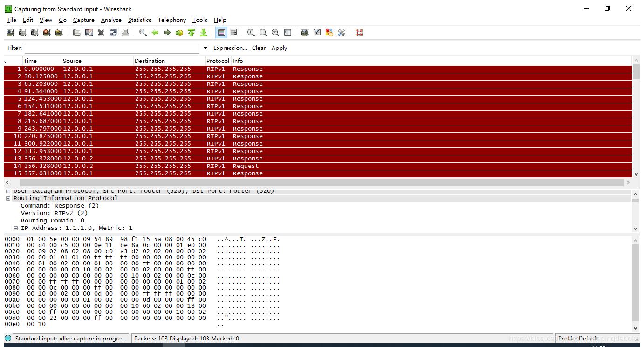Image resolution: width=644 pixels, height=347 pixels.
Task: Zoom out of the packet text
Action: click(x=263, y=33)
